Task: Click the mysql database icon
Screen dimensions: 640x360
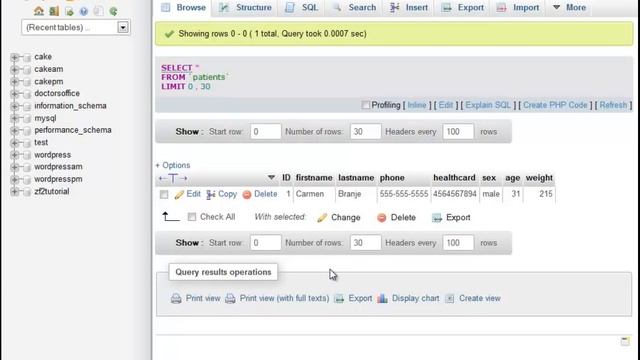Action: click(x=27, y=118)
